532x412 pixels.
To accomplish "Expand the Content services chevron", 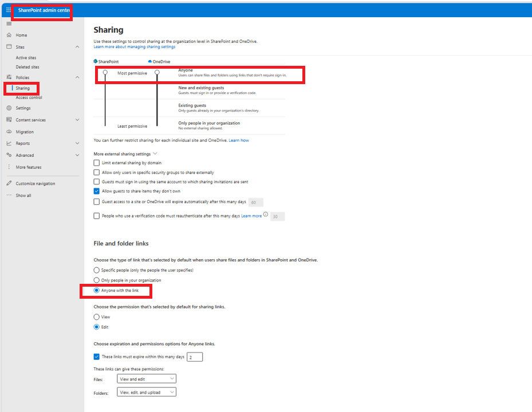I will coord(77,120).
